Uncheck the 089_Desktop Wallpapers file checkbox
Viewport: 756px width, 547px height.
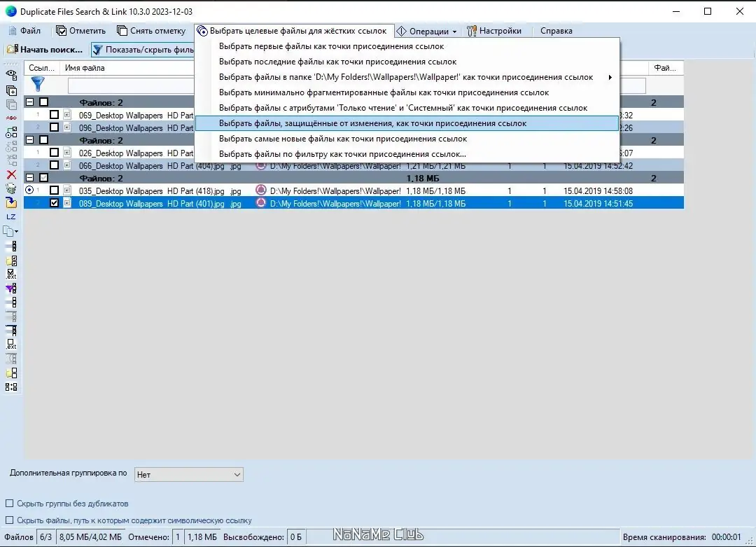tap(54, 203)
